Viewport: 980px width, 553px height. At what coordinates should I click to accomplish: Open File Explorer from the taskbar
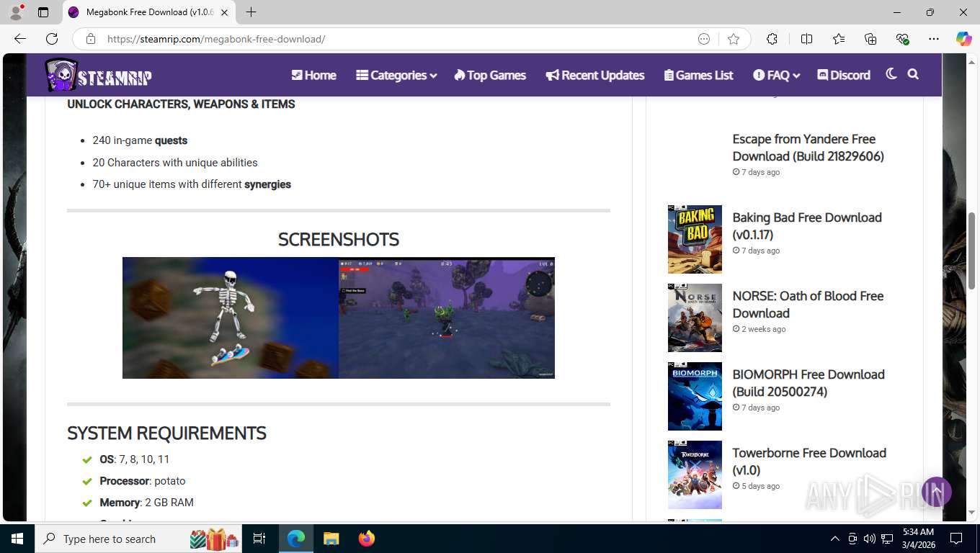point(331,539)
